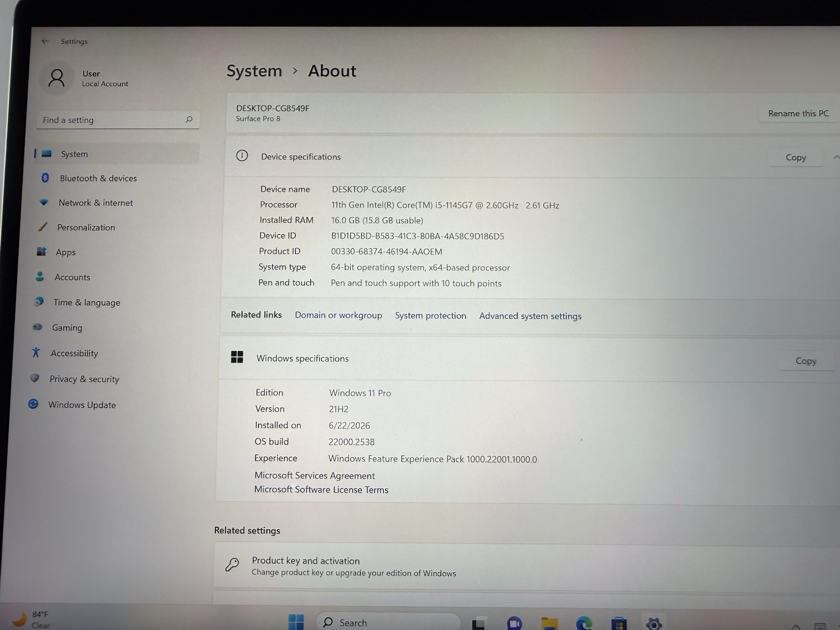Click the Windows Update sync icon
840x630 pixels.
(33, 404)
